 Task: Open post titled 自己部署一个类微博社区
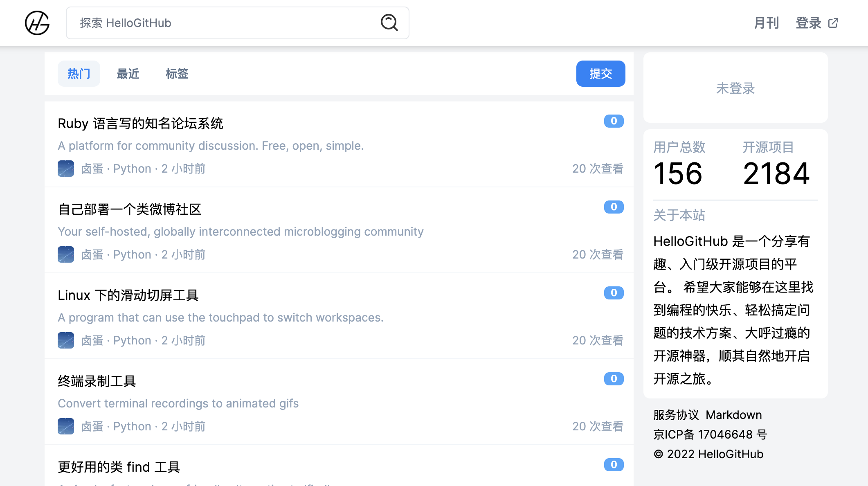[130, 209]
